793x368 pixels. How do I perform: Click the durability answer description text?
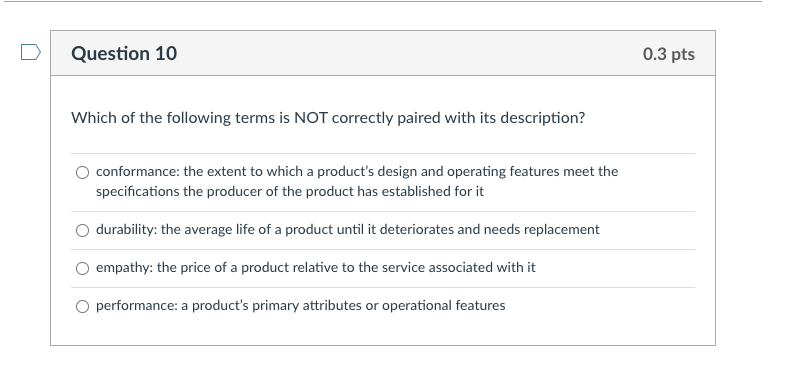[x=348, y=229]
